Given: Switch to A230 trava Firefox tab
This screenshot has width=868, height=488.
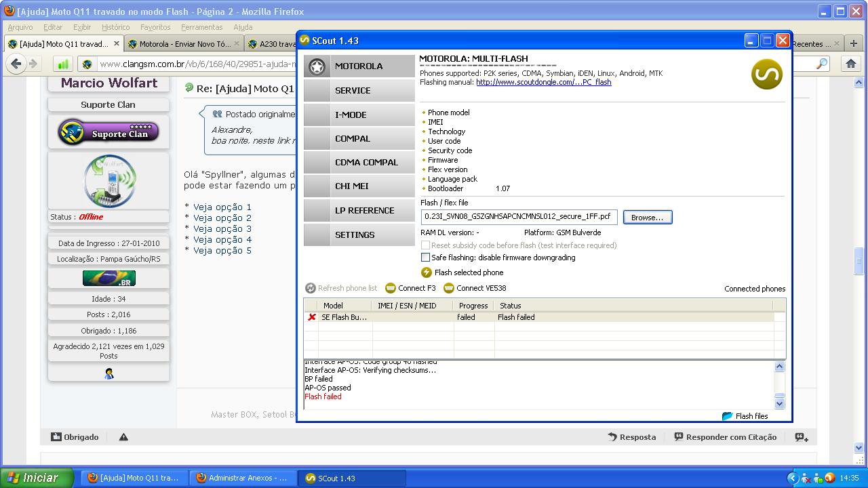Looking at the screenshot, I should pyautogui.click(x=271, y=44).
